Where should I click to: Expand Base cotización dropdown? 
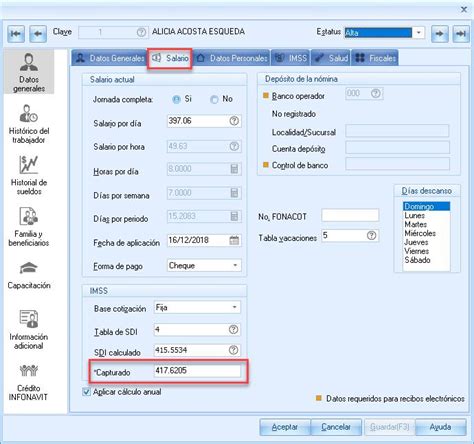[x=234, y=307]
